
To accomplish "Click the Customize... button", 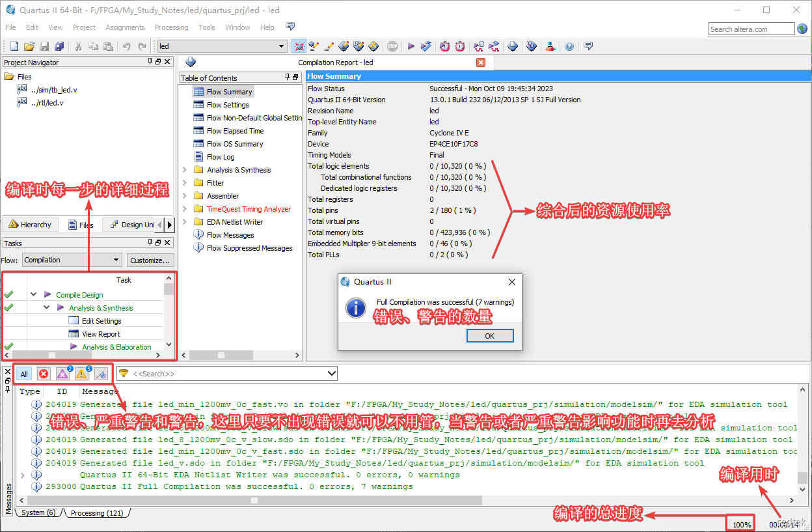I will click(x=150, y=260).
